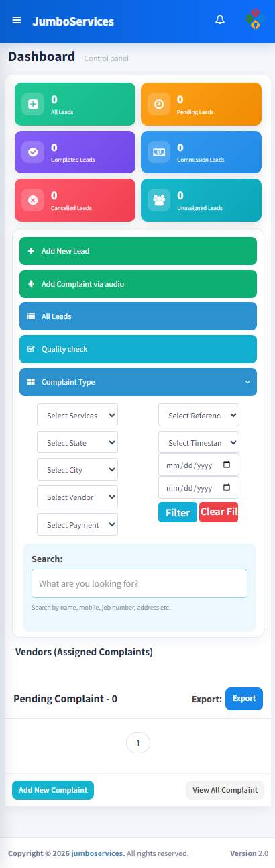Screen dimensions: 275x868
Task: Go to pagination page 1
Action: tap(138, 743)
